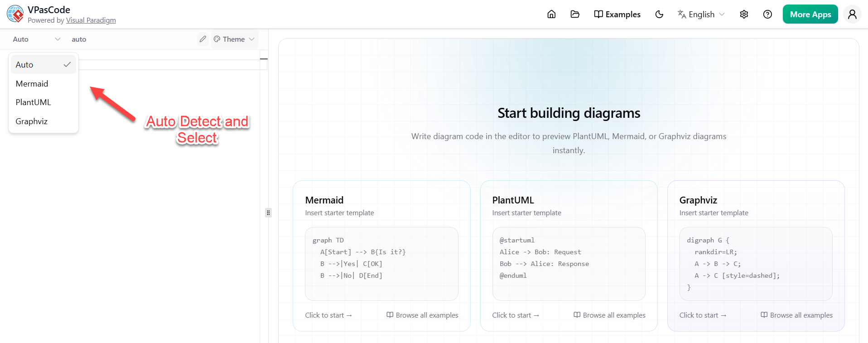
Task: Browse all examples for PlantUML
Action: tap(609, 315)
